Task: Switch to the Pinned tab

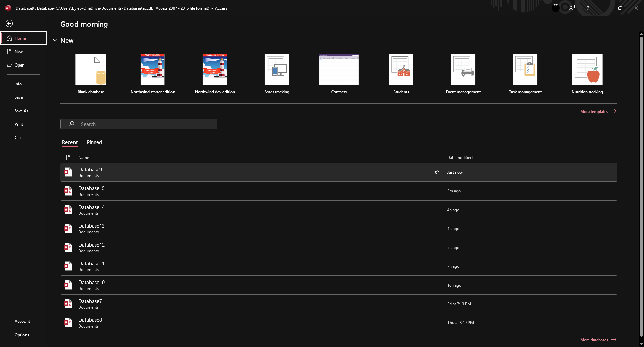Action: point(94,142)
